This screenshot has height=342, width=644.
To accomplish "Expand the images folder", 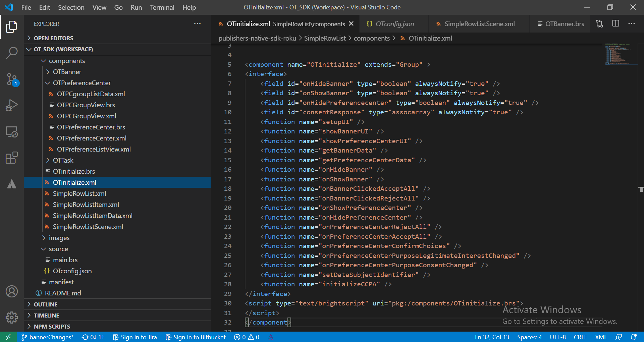I will [59, 238].
